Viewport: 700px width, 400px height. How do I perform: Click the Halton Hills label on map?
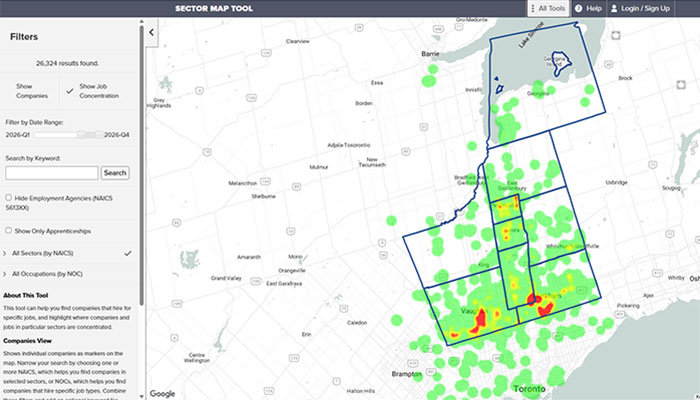click(361, 391)
